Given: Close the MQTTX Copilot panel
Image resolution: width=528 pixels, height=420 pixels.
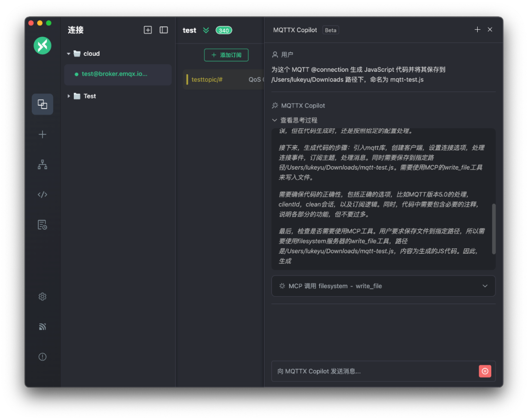Looking at the screenshot, I should coord(490,30).
